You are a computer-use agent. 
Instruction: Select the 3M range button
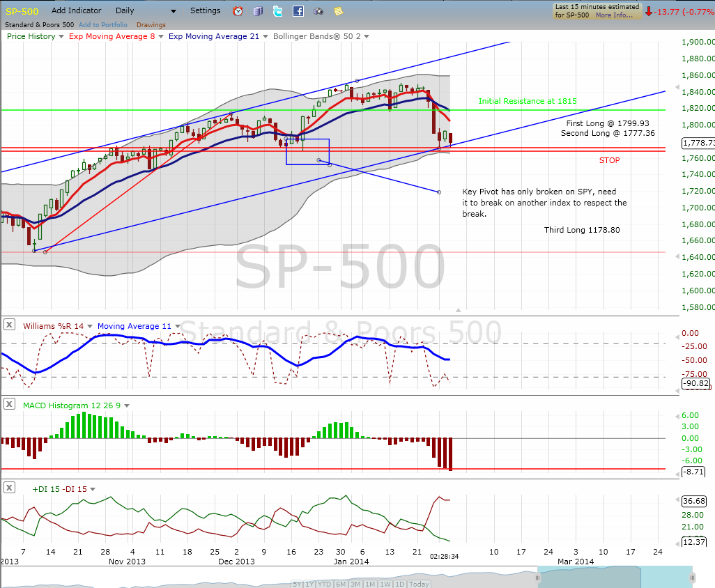click(356, 584)
